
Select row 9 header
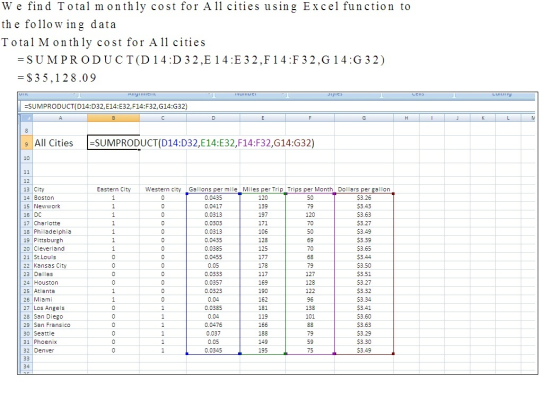tap(26, 143)
